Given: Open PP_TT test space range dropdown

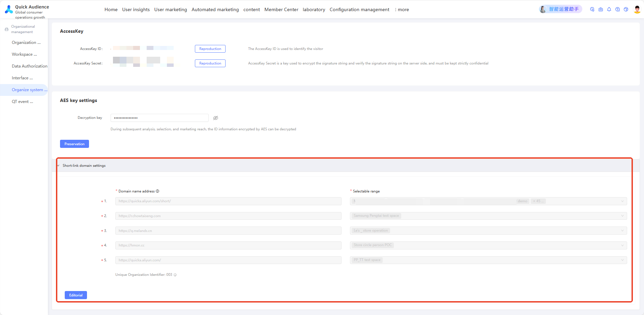Looking at the screenshot, I should pos(488,260).
